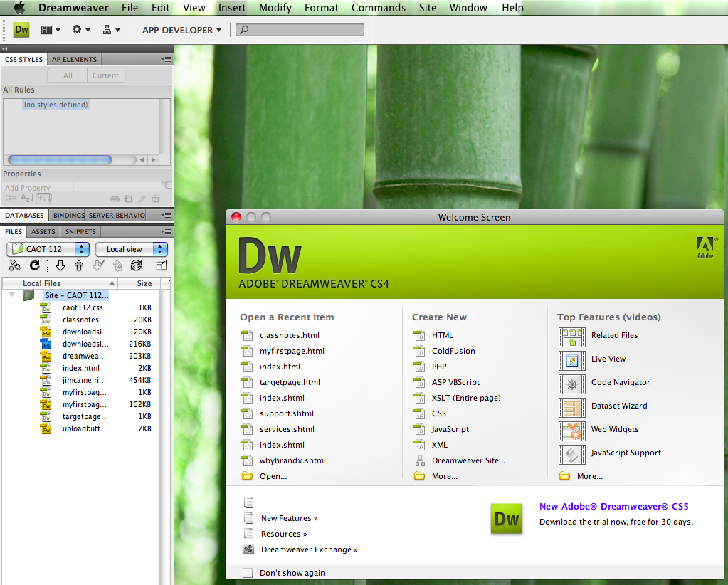
Task: Create a new ColdFusion document
Action: (x=453, y=351)
